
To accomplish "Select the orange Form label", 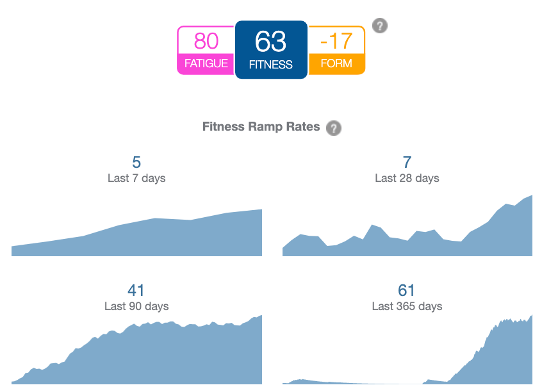I will (336, 63).
